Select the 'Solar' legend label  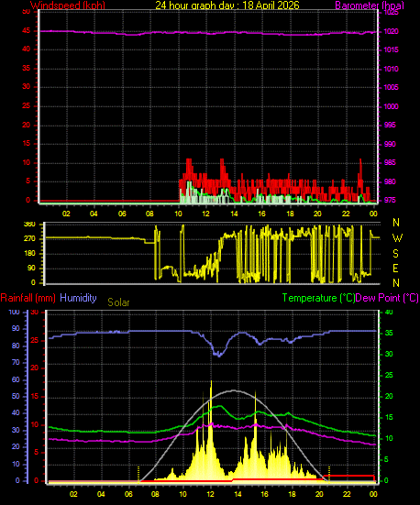(118, 302)
